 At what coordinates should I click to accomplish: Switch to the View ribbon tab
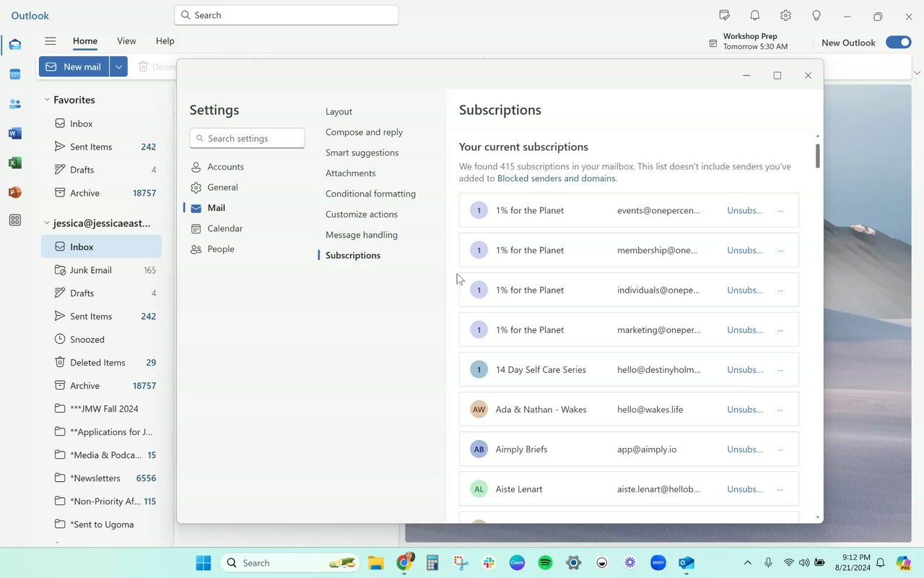126,41
